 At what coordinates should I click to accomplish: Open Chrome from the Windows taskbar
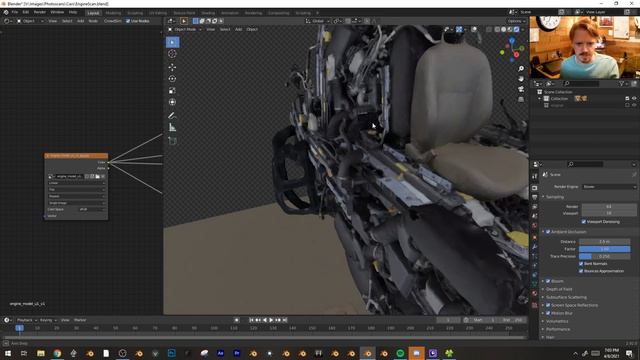[x=57, y=353]
